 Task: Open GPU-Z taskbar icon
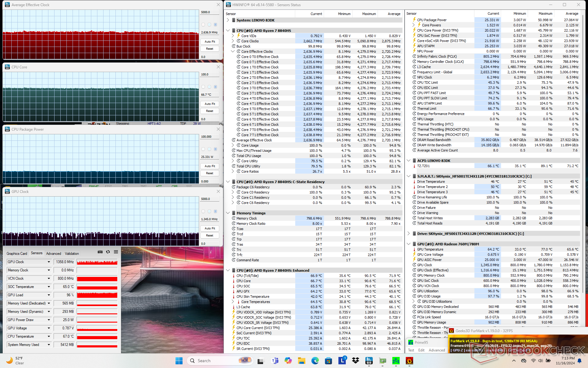[383, 361]
